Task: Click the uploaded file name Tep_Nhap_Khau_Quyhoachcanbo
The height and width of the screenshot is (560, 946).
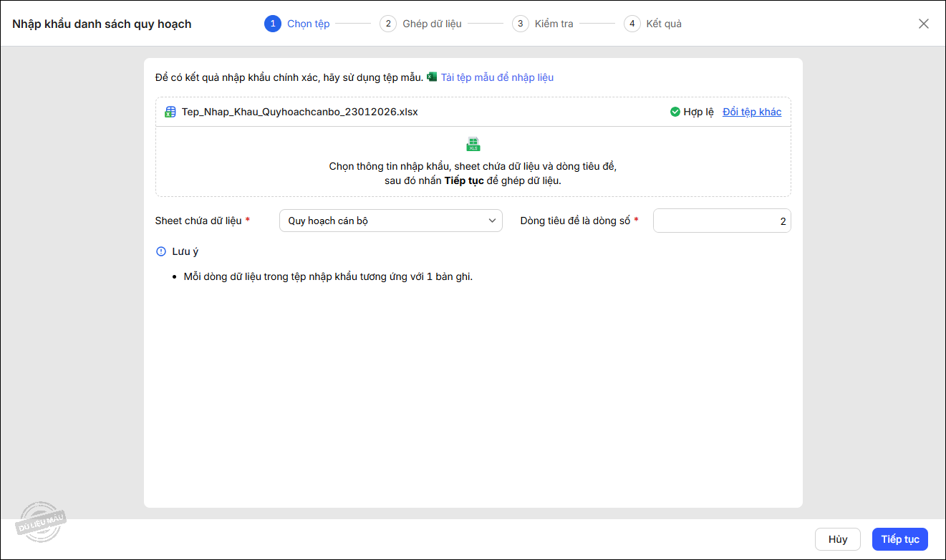Action: coord(299,112)
